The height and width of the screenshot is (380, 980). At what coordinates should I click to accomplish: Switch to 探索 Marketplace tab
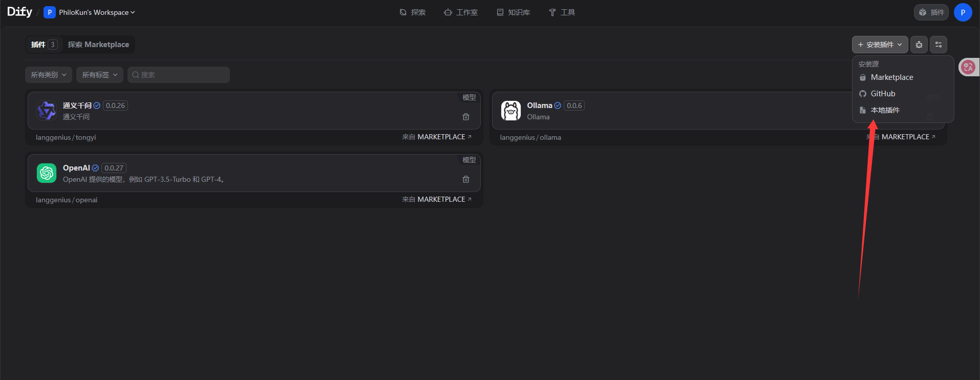tap(98, 45)
